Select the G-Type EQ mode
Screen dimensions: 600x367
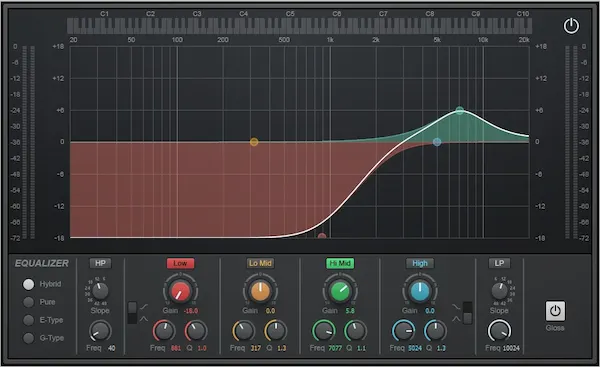tap(28, 338)
